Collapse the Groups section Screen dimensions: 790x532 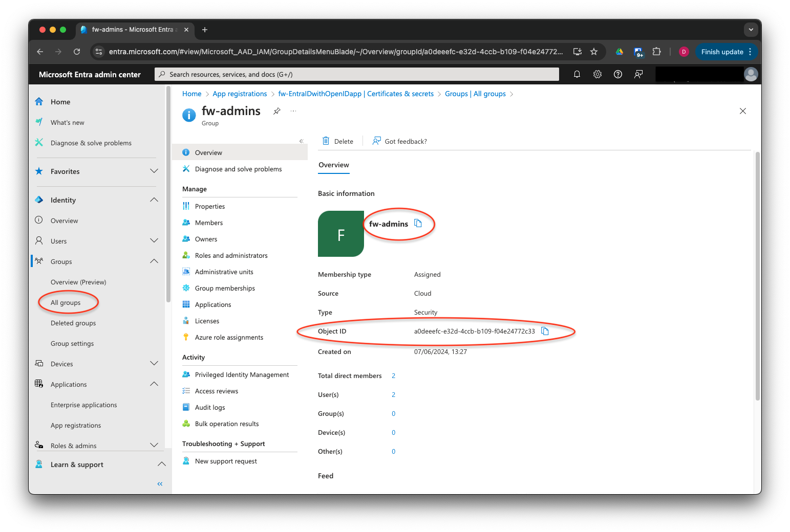click(154, 261)
